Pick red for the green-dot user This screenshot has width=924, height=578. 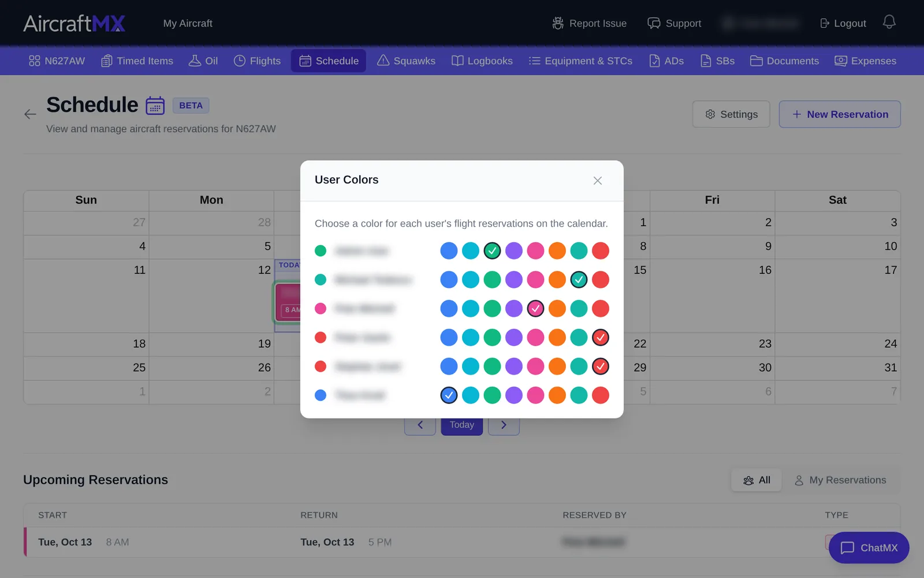[601, 251]
